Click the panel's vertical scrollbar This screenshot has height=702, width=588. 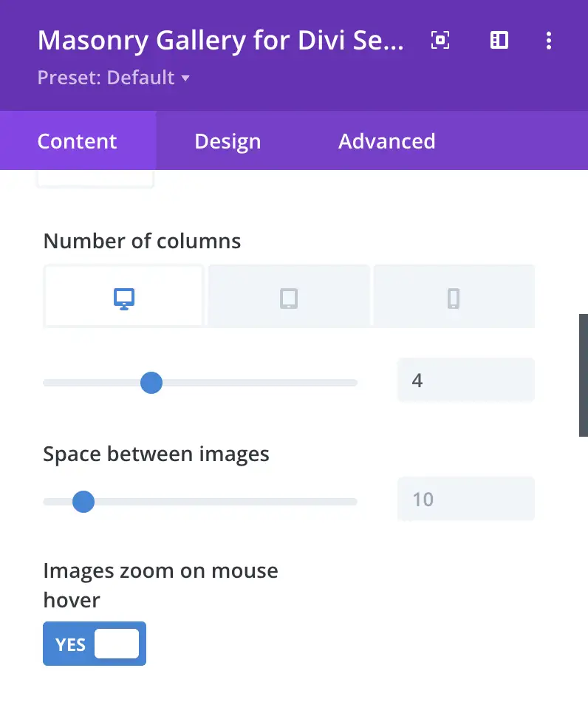[x=583, y=375]
